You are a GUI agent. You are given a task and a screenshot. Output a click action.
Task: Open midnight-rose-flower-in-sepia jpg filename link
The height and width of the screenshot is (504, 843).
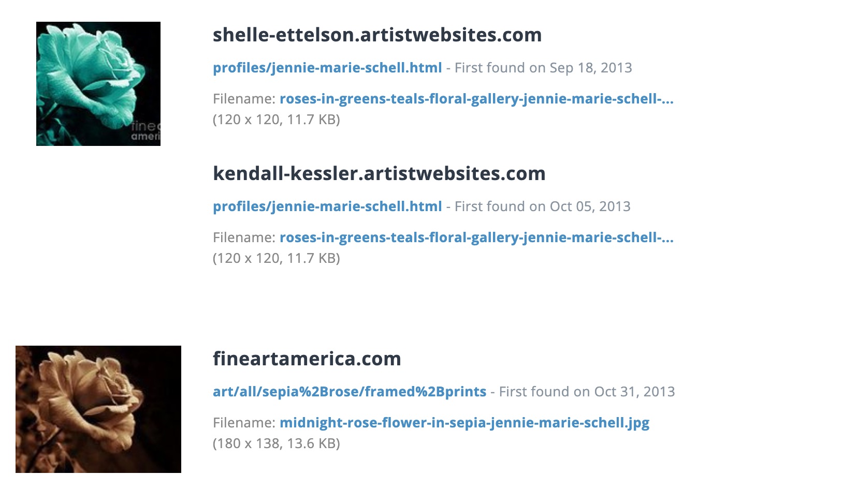464,423
